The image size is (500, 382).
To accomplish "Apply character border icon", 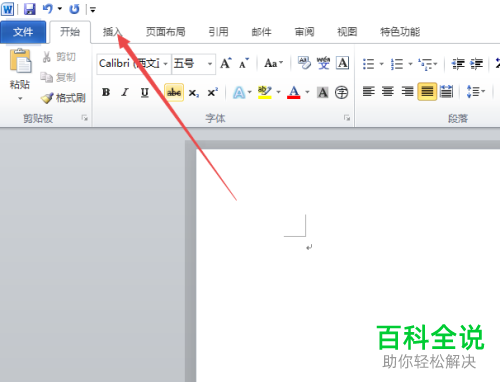I will coord(343,63).
